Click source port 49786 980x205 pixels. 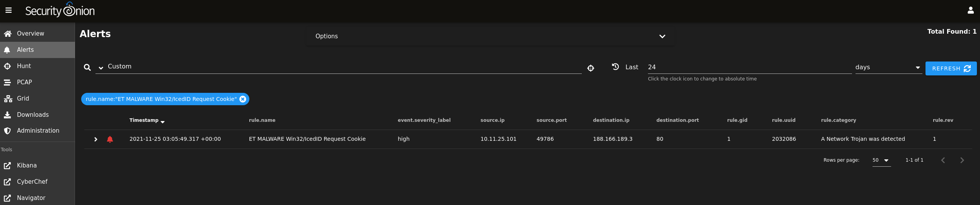(545, 139)
